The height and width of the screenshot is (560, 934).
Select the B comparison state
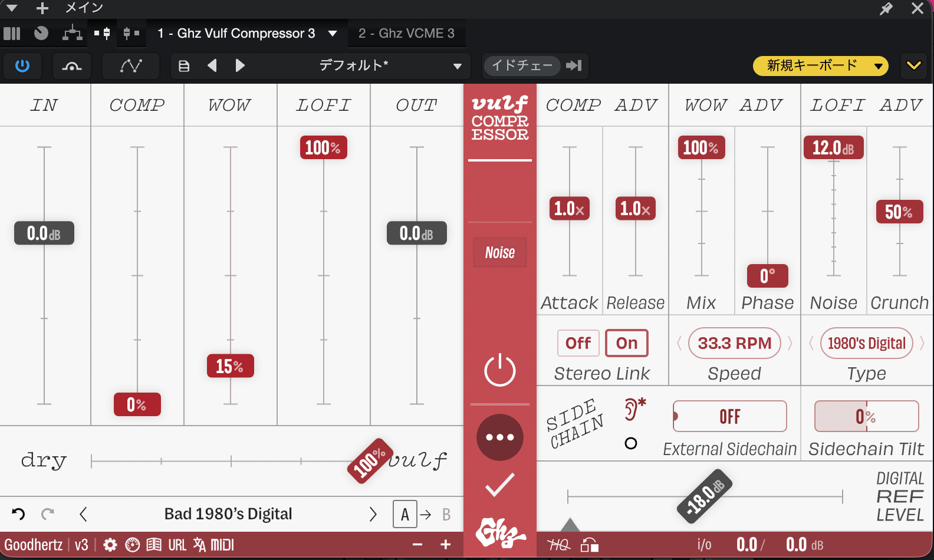(446, 515)
